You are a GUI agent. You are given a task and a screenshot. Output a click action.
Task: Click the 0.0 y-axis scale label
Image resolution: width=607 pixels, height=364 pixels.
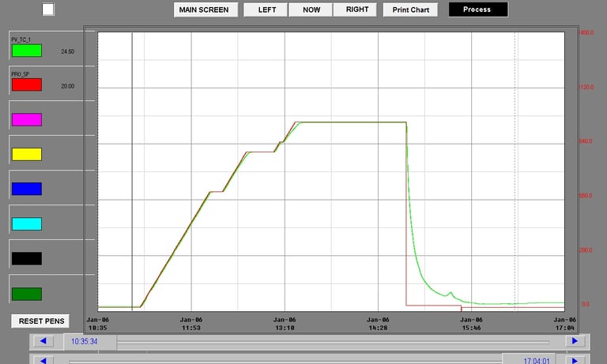[x=586, y=305]
